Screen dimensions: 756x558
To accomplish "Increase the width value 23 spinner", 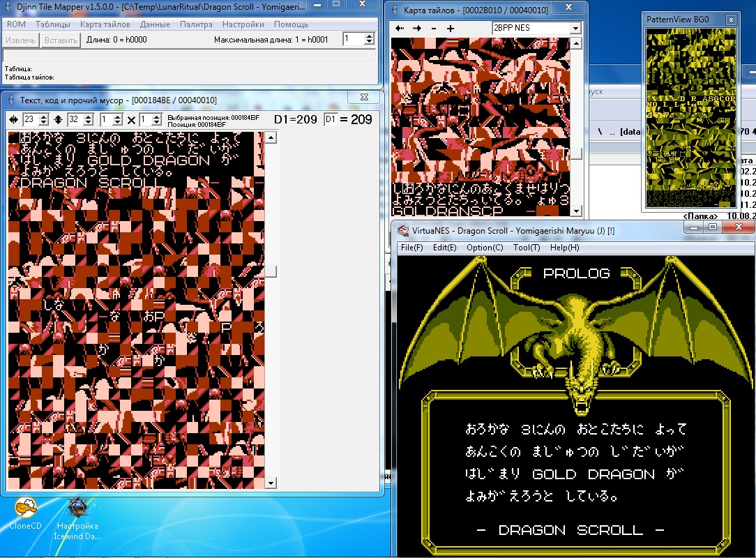I will pyautogui.click(x=44, y=116).
